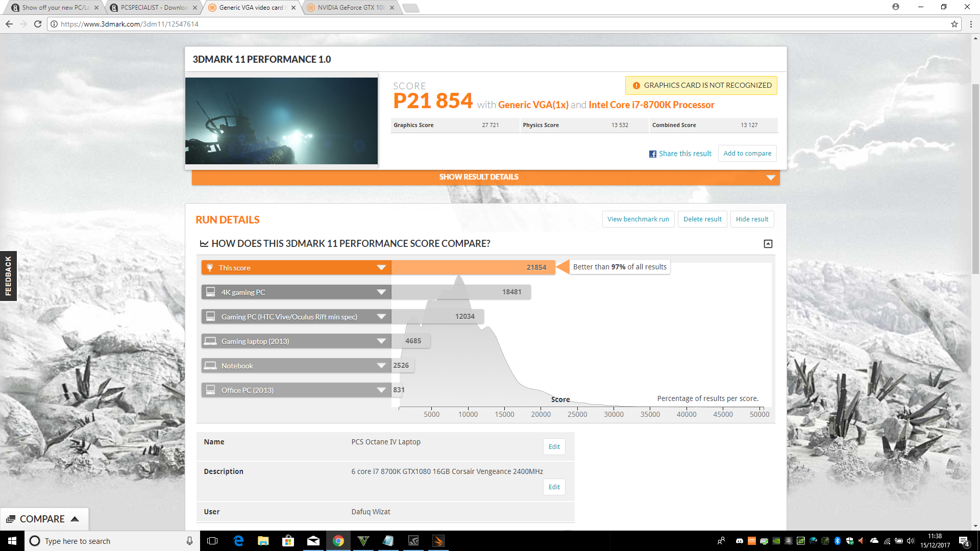Click View benchmark run button
This screenshot has width=980, height=551.
pos(638,219)
